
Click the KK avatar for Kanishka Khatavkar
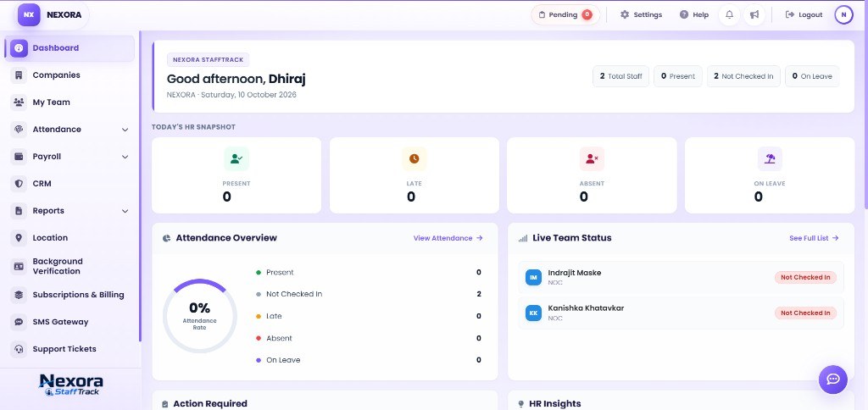pyautogui.click(x=533, y=313)
